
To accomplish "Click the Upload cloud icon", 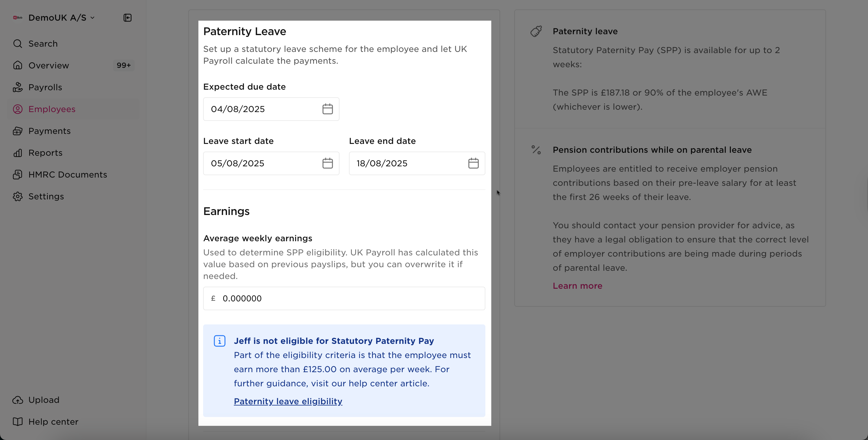I will click(17, 400).
